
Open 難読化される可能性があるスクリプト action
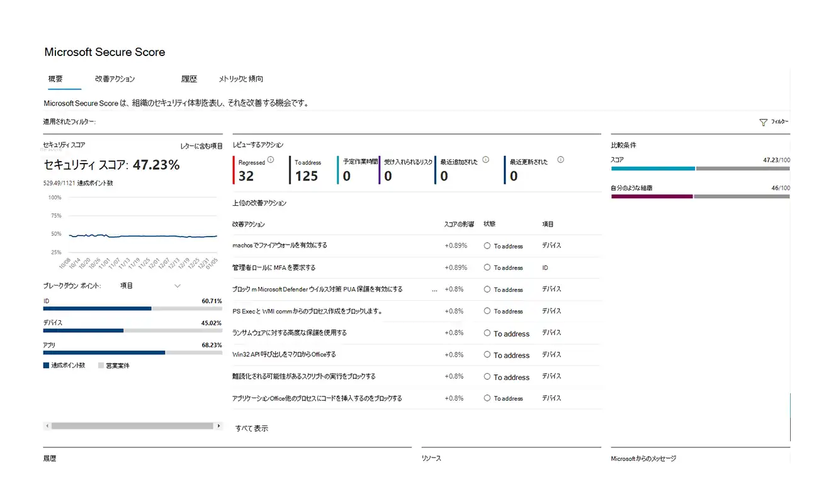pos(304,376)
